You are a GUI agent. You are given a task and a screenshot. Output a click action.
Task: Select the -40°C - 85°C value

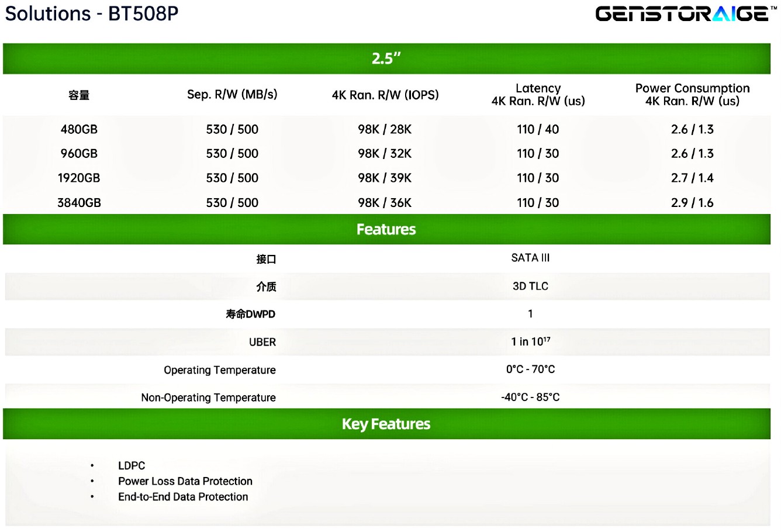point(530,397)
